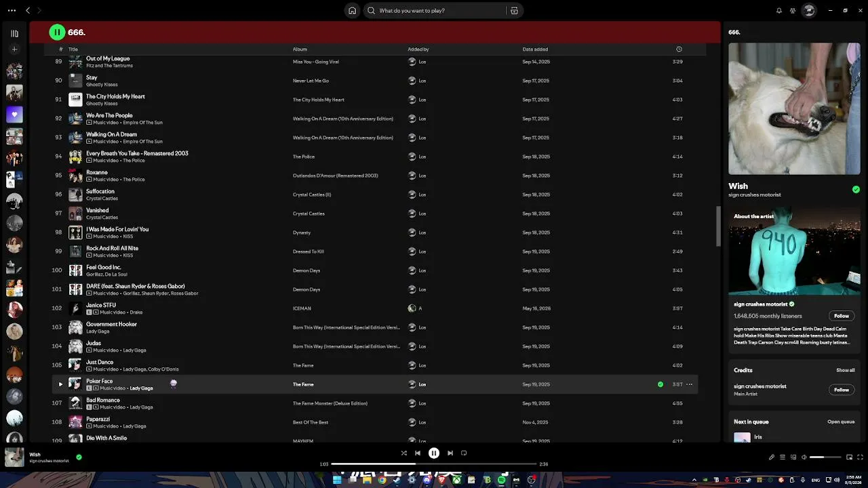Open artist Drake under Janice STFU
This screenshot has width=868, height=488.
pos(136,312)
